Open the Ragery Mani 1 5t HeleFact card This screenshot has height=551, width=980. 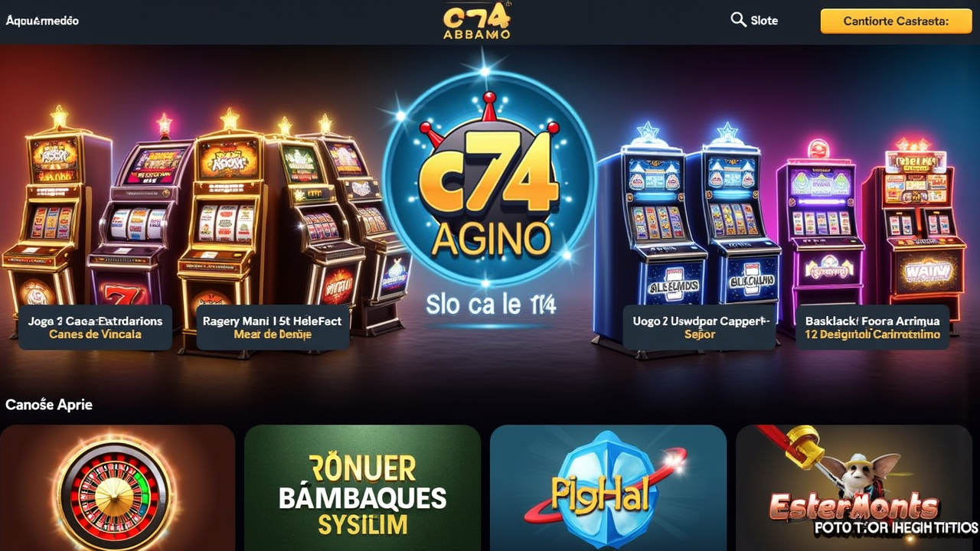(x=273, y=328)
